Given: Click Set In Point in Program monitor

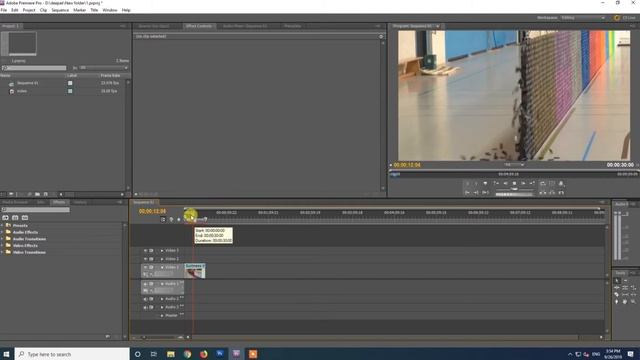Looking at the screenshot, I should coord(467,184).
